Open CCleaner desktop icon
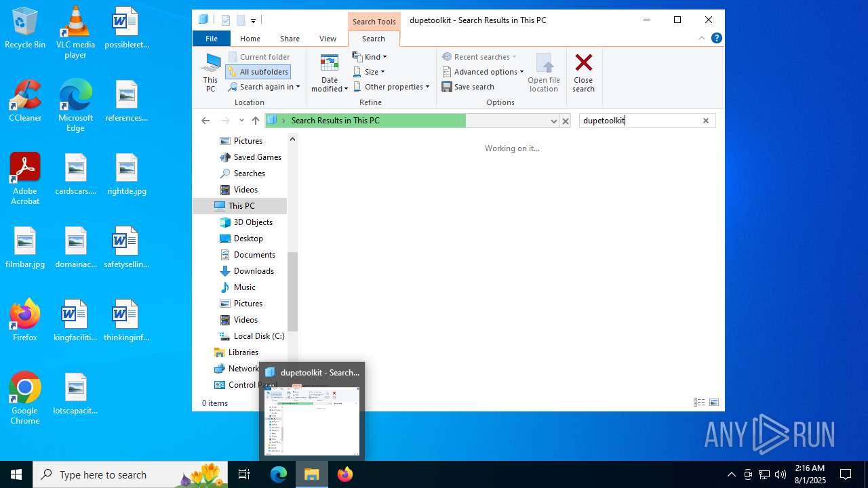The width and height of the screenshot is (868, 488). click(x=25, y=102)
